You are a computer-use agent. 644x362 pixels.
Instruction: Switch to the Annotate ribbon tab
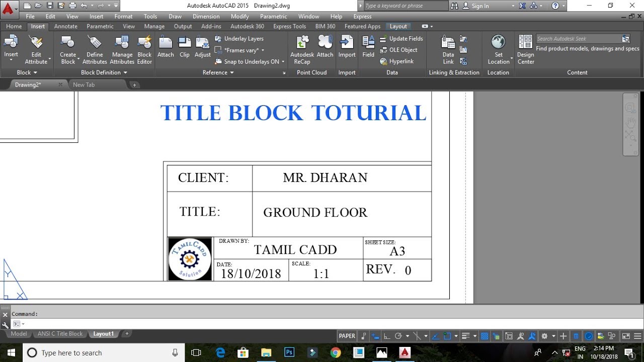66,26
